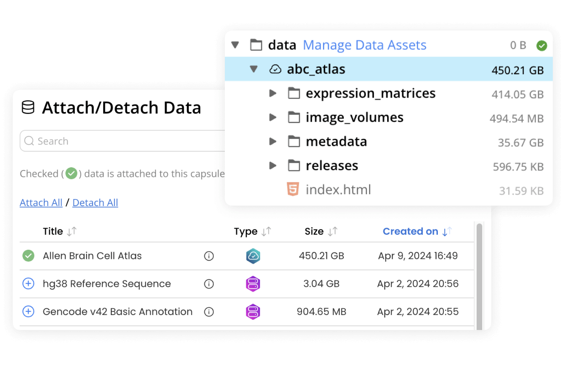This screenshot has height=392, width=561.
Task: Click the purple database type icon for hg38 Reference Sequence
Action: [253, 284]
